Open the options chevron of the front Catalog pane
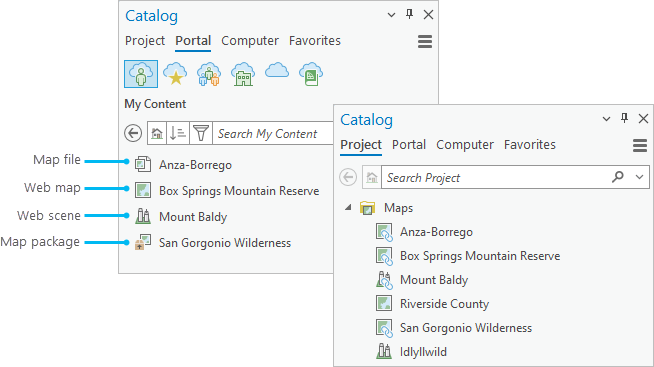The width and height of the screenshot is (654, 367). coord(606,119)
